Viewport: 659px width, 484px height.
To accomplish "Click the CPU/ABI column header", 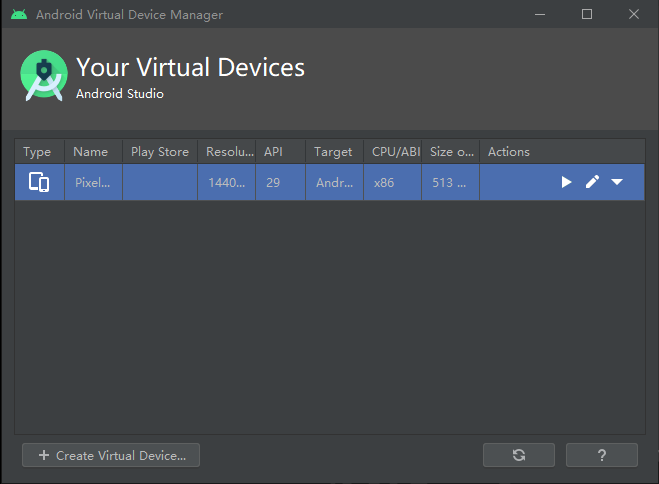I will (x=393, y=151).
